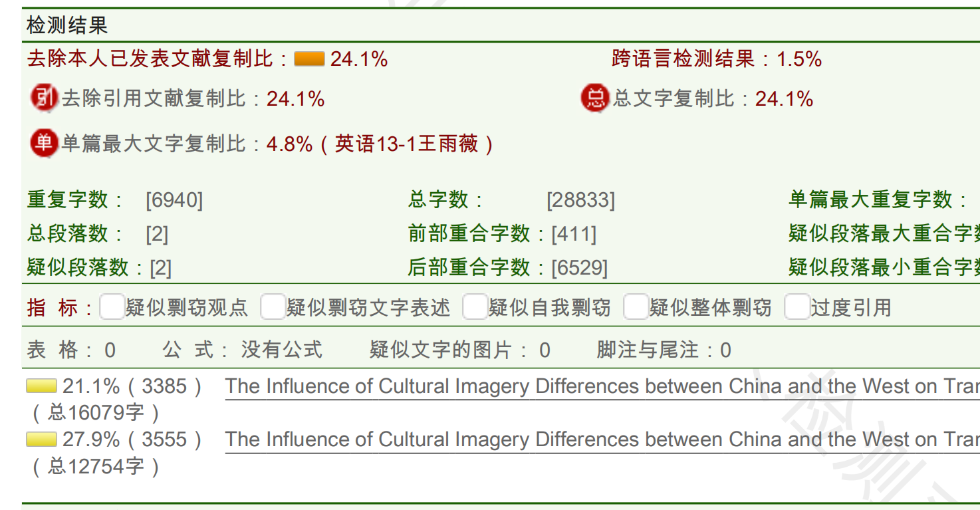The image size is (980, 510).
Task: Click author name 英语13-1王雨薇
Action: (x=406, y=144)
